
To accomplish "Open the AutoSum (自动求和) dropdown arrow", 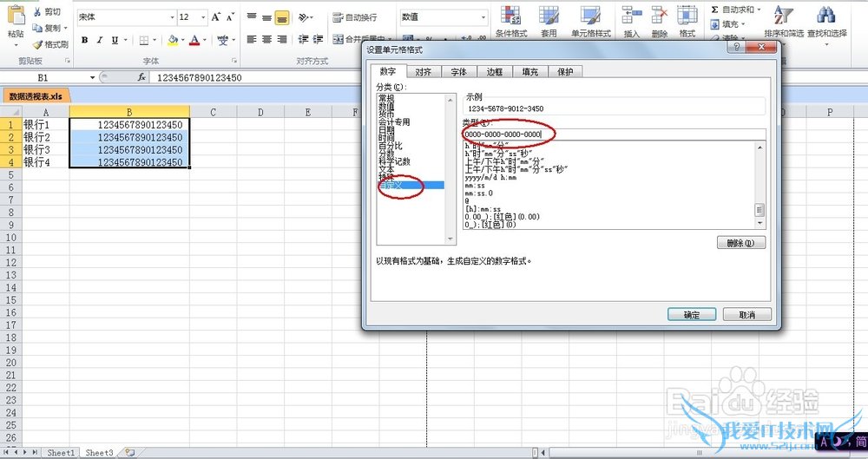I will coord(759,10).
